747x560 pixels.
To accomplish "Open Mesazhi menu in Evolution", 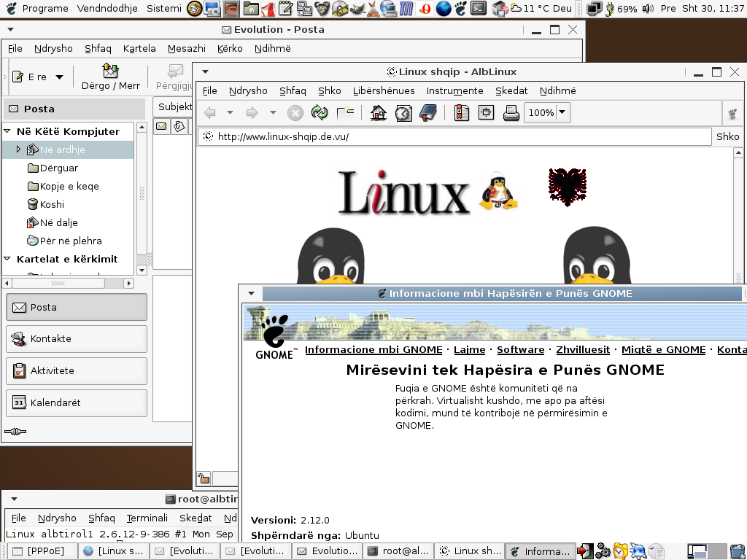I will tap(187, 48).
